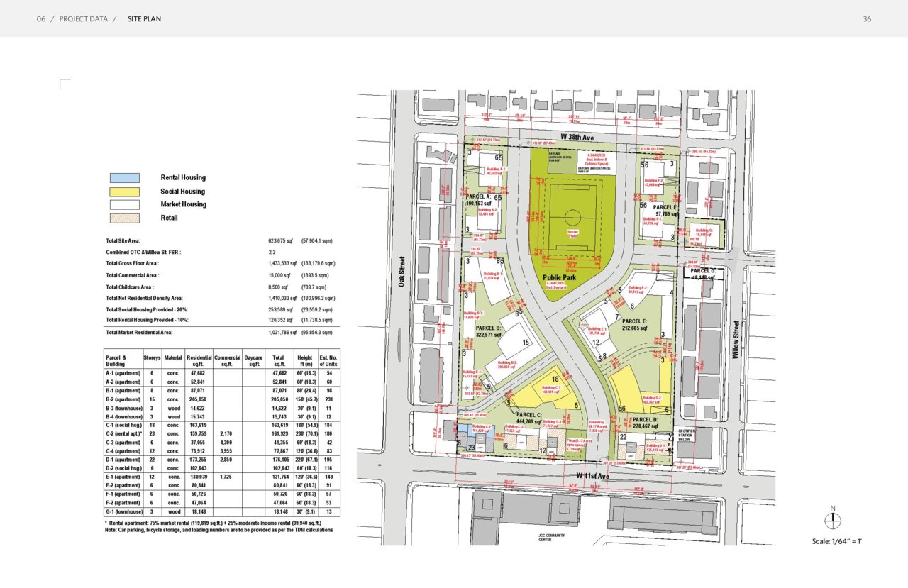This screenshot has height=588, width=908.
Task: Click the 'B-3 (townhouse)' table row label
Action: point(123,409)
